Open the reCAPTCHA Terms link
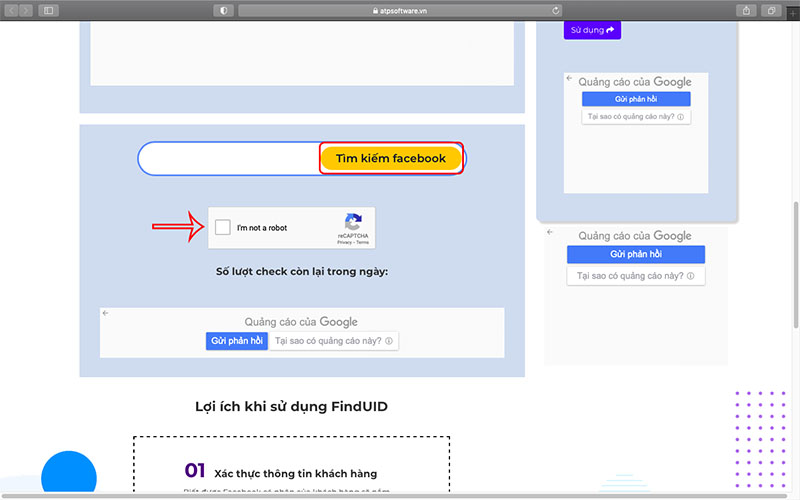This screenshot has height=500, width=800. coord(363,242)
